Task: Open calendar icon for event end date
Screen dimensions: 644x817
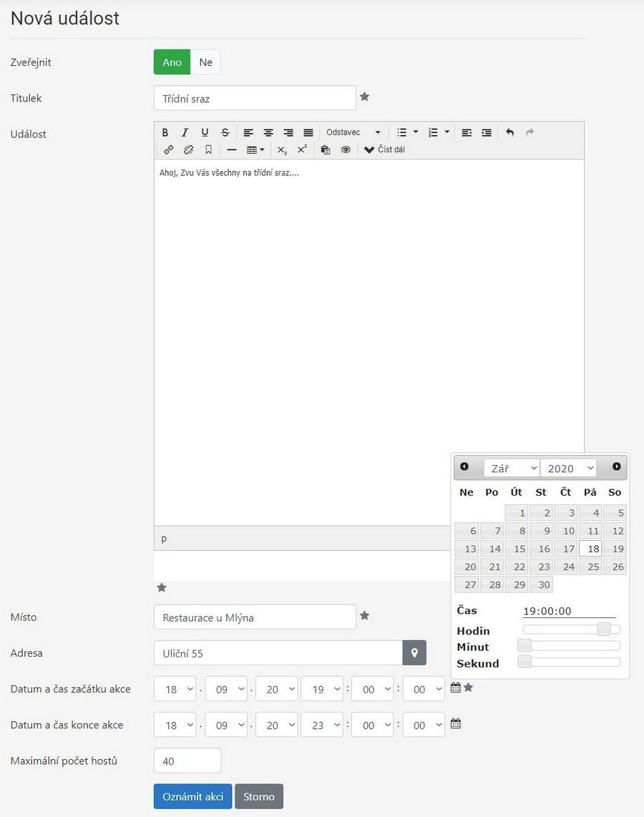Action: (456, 724)
